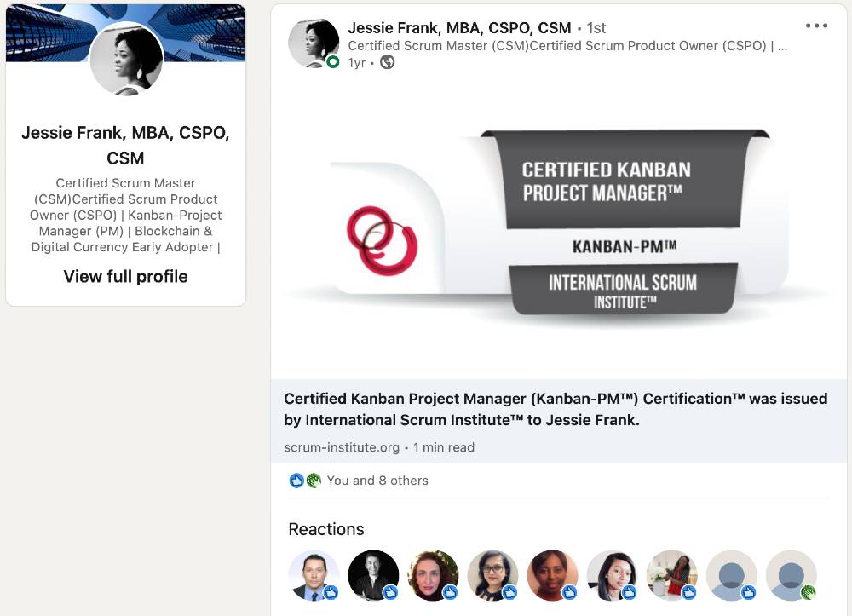Click the '1st' connection degree label

coord(596,28)
